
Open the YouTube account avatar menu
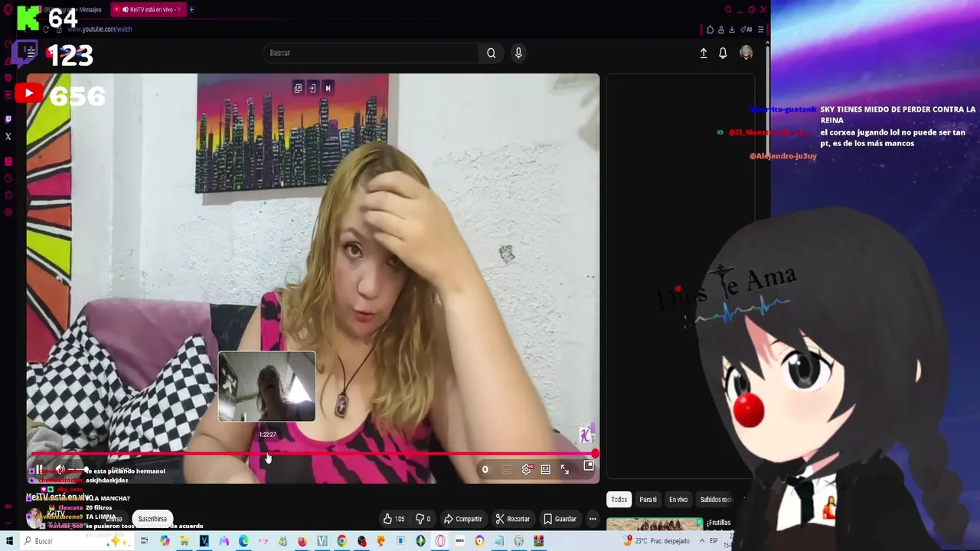click(746, 53)
